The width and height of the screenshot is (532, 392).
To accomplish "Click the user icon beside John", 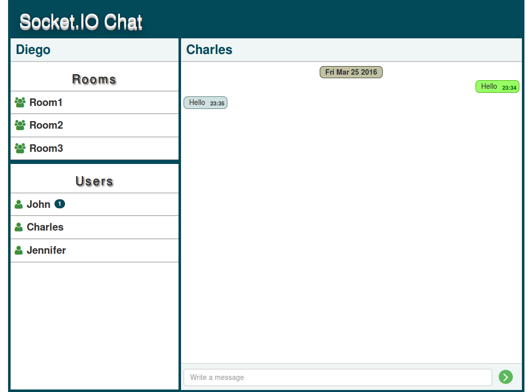I will point(19,204).
